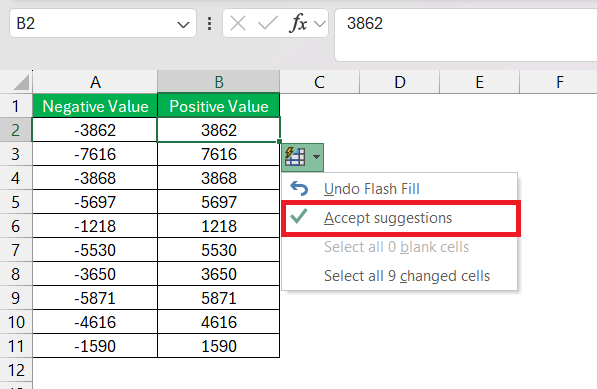Screen dimensions: 597x389
Task: Select row 9 header
Action: (16, 298)
